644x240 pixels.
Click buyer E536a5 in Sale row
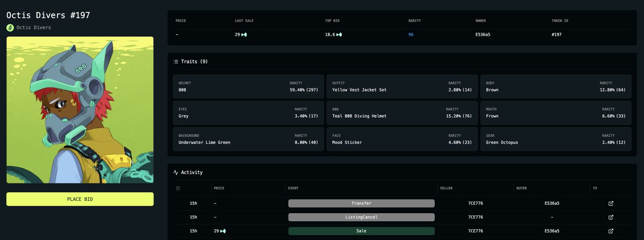[552, 231]
